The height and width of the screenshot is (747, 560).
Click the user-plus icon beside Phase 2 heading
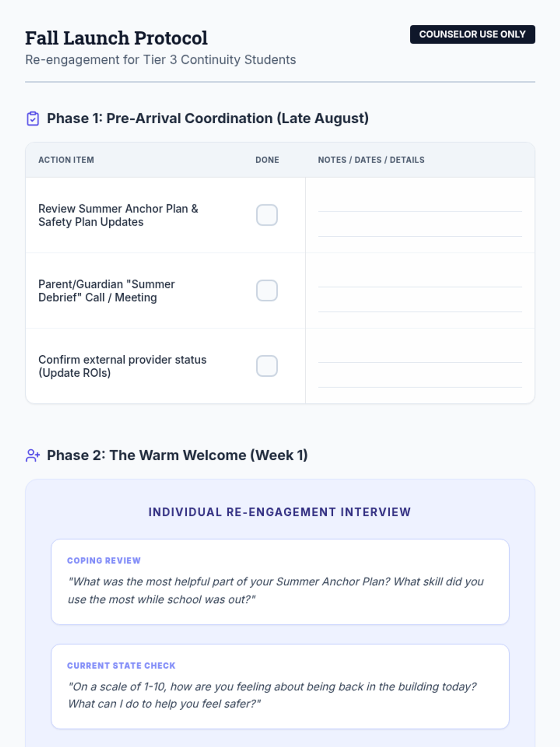click(x=33, y=455)
